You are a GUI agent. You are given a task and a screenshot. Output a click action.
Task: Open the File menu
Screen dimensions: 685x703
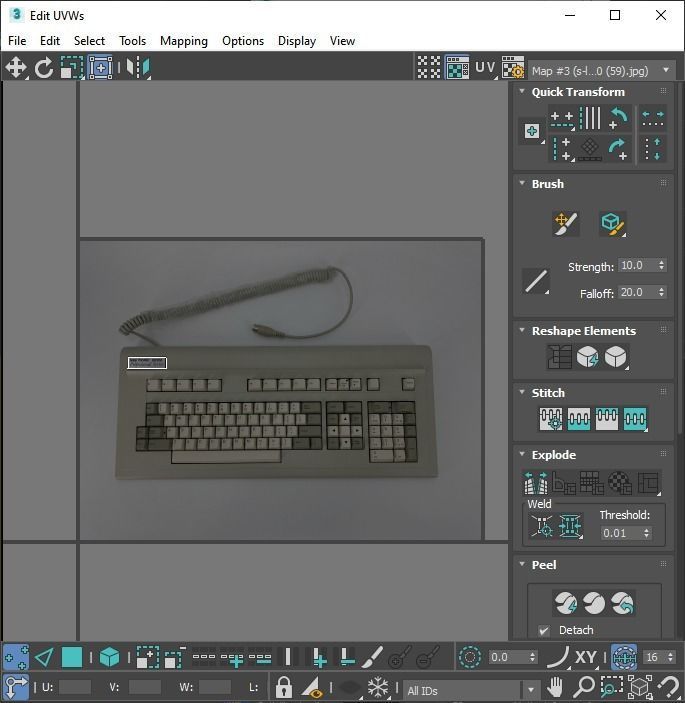pos(17,41)
